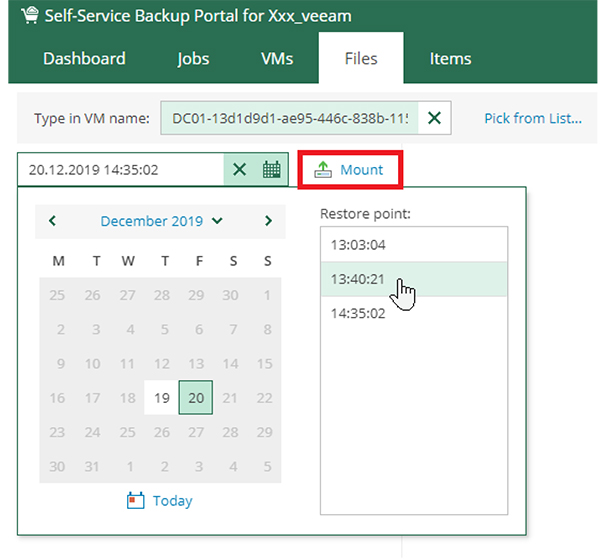This screenshot has height=559, width=600.
Task: Click the Today link
Action: 172,501
